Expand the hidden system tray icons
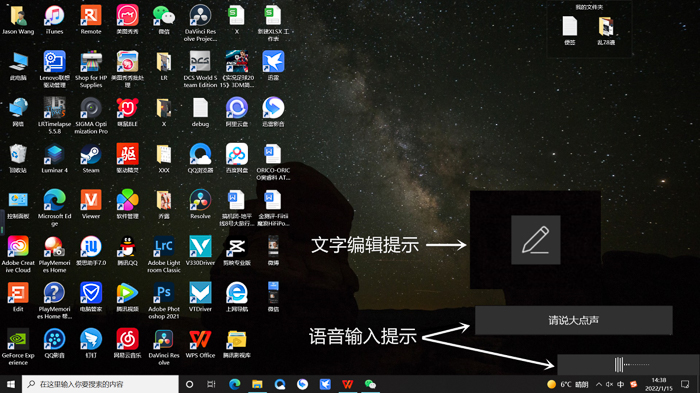Screen dimensions: 700x393 tap(599, 384)
